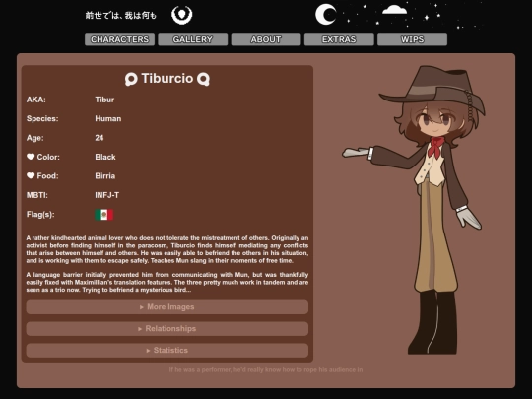This screenshot has height=399, width=532.
Task: Click the speech bubble icon left of Tiburcio
Action: [x=131, y=79]
